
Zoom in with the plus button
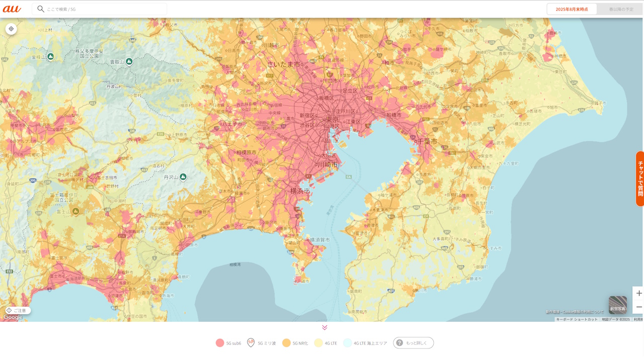(x=638, y=293)
